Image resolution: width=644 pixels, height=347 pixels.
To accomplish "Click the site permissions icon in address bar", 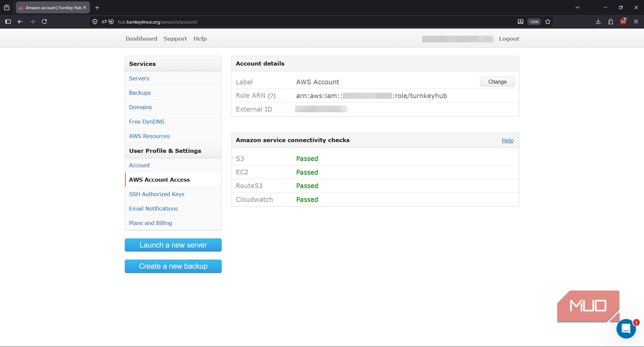I will (x=104, y=22).
